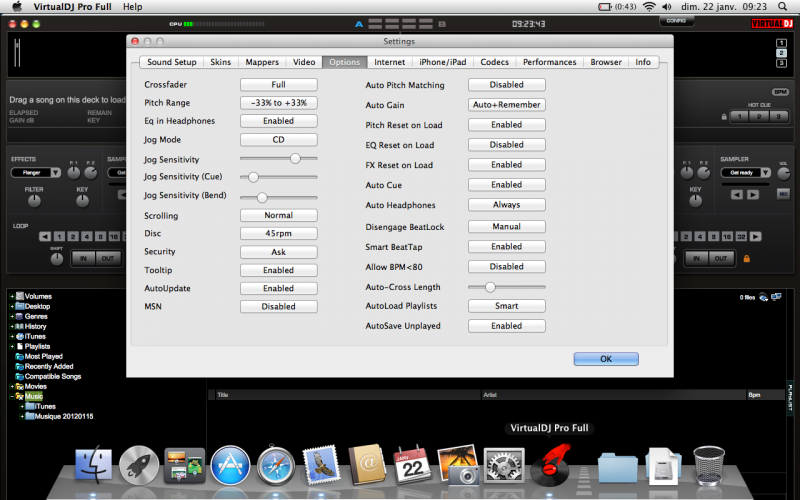Switch to the Sound Setup tab
The height and width of the screenshot is (500, 800).
coord(172,62)
